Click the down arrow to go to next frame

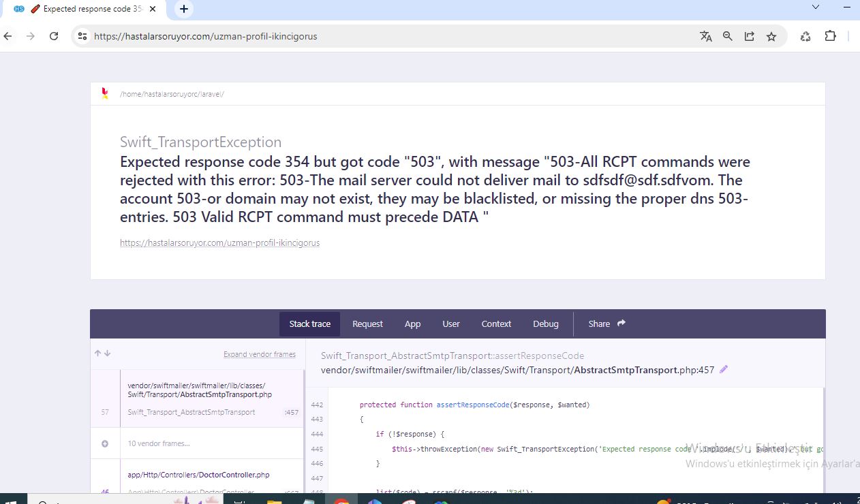pyautogui.click(x=108, y=353)
